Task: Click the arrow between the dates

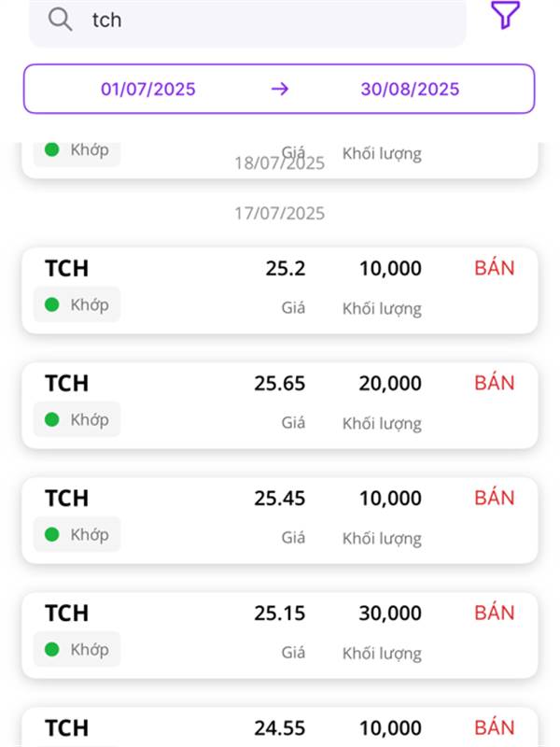Action: [280, 90]
